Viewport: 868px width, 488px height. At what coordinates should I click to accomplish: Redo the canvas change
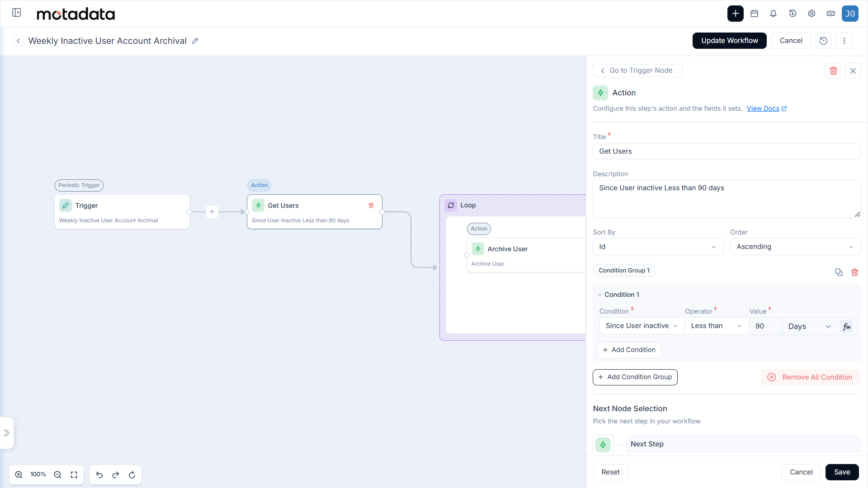tap(116, 474)
